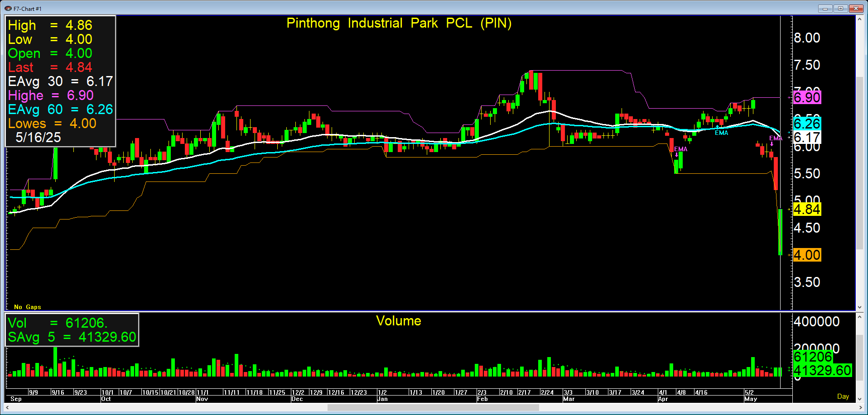
Task: Click the Volume pane title
Action: [399, 321]
